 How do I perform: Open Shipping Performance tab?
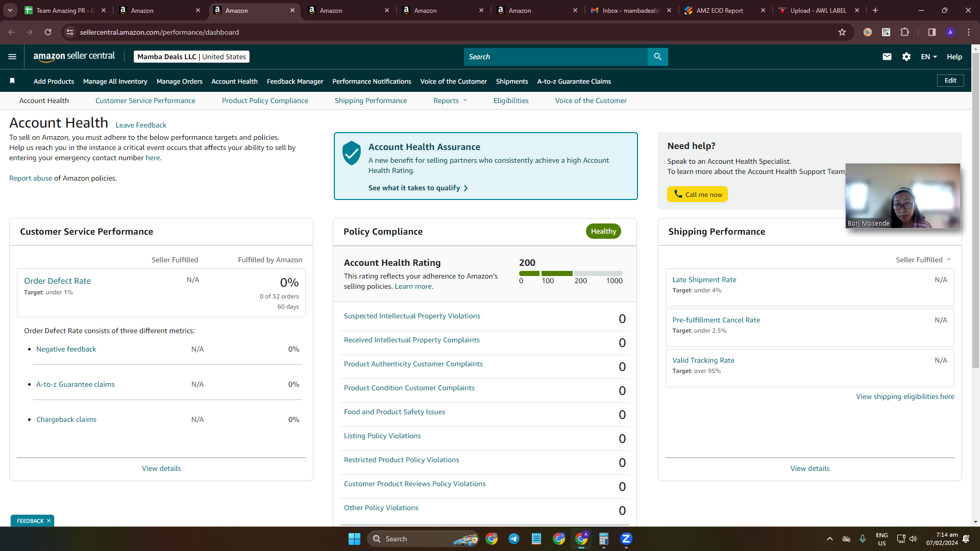(x=371, y=101)
